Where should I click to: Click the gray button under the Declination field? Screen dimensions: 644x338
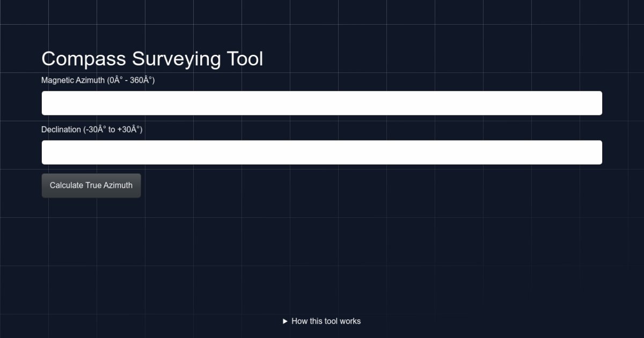[91, 186]
